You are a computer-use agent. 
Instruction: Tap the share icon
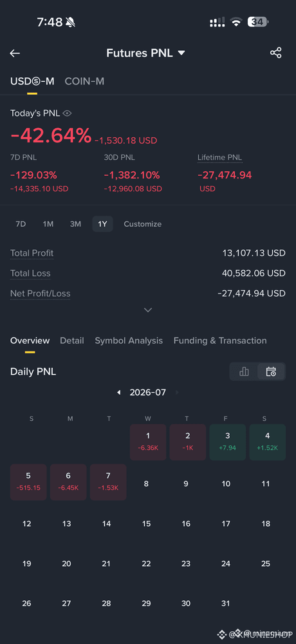click(x=275, y=53)
